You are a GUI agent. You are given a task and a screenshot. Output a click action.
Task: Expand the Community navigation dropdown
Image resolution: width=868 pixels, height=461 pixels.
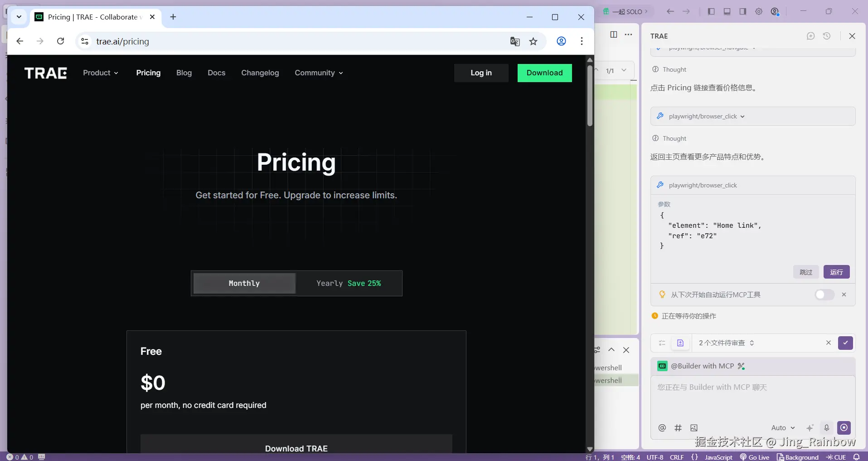point(319,73)
